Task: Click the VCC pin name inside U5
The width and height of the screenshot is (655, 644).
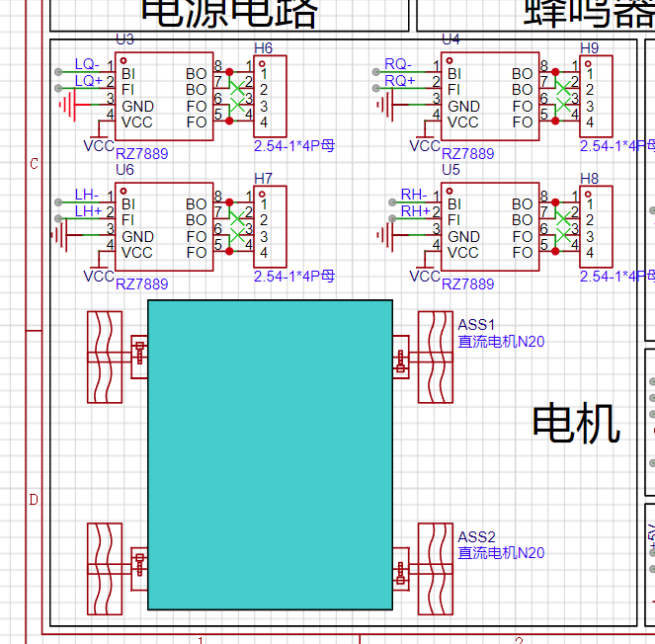Action: [x=462, y=253]
